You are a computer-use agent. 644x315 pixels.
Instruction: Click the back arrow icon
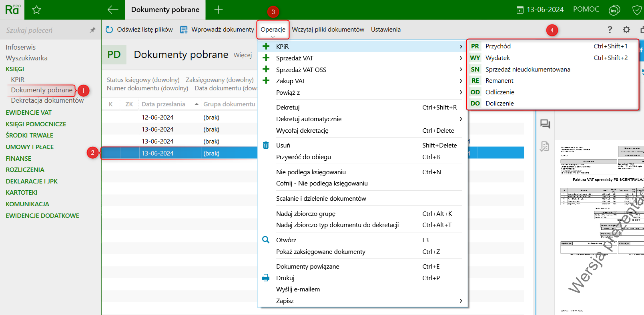tap(113, 10)
